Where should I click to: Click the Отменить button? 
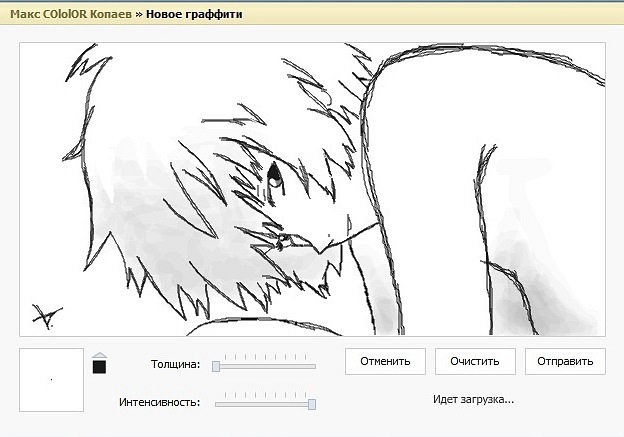(x=385, y=361)
